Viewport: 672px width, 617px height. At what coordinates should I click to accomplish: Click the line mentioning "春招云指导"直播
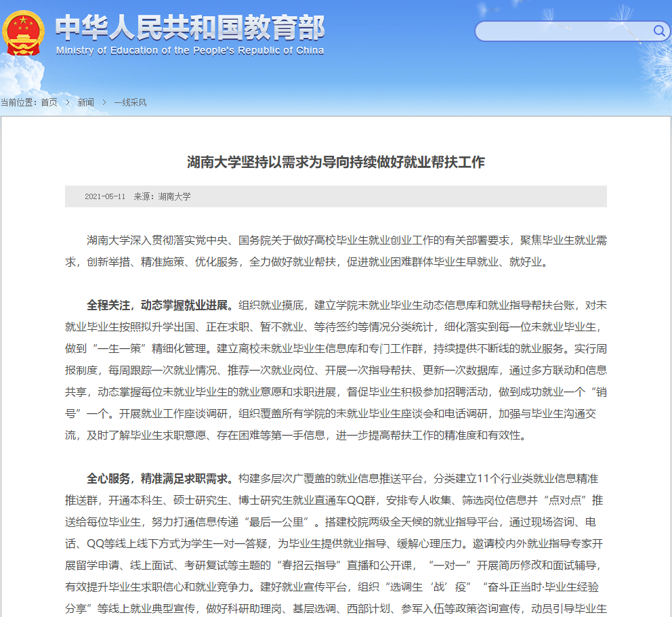tap(334, 566)
